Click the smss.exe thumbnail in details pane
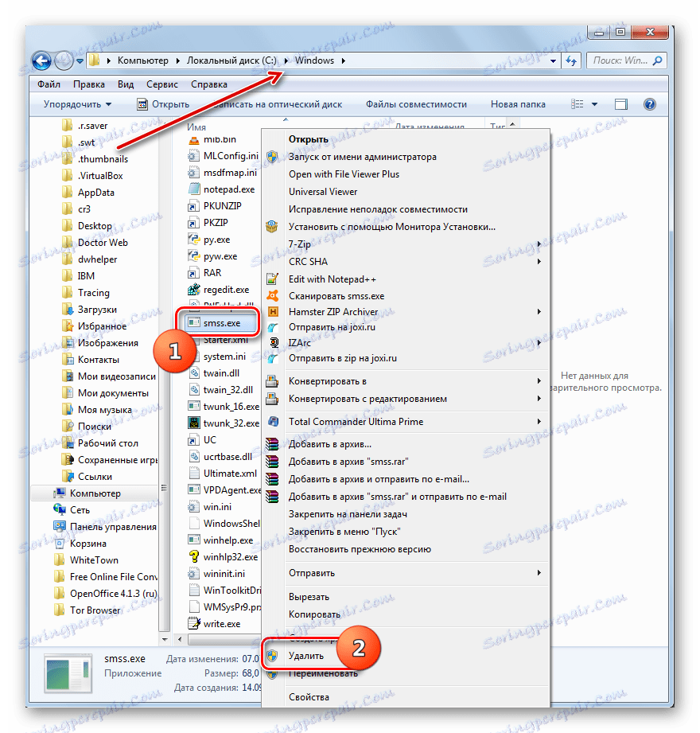This screenshot has height=733, width=700. (x=68, y=673)
